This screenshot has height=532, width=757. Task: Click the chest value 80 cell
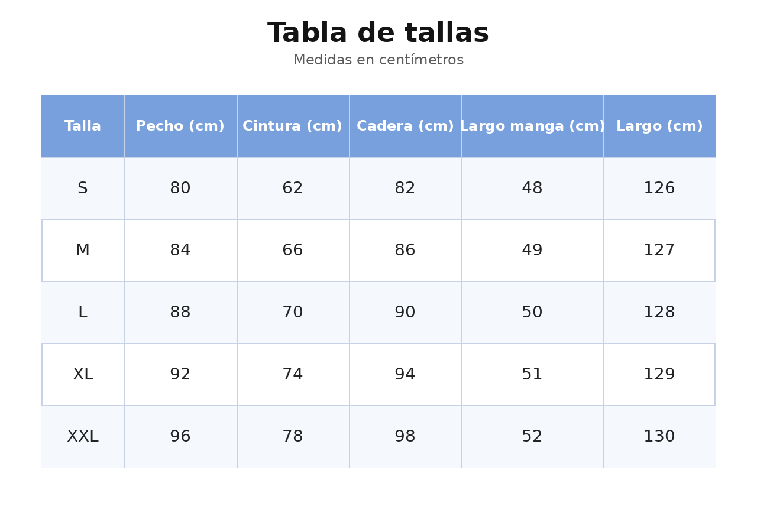point(180,189)
